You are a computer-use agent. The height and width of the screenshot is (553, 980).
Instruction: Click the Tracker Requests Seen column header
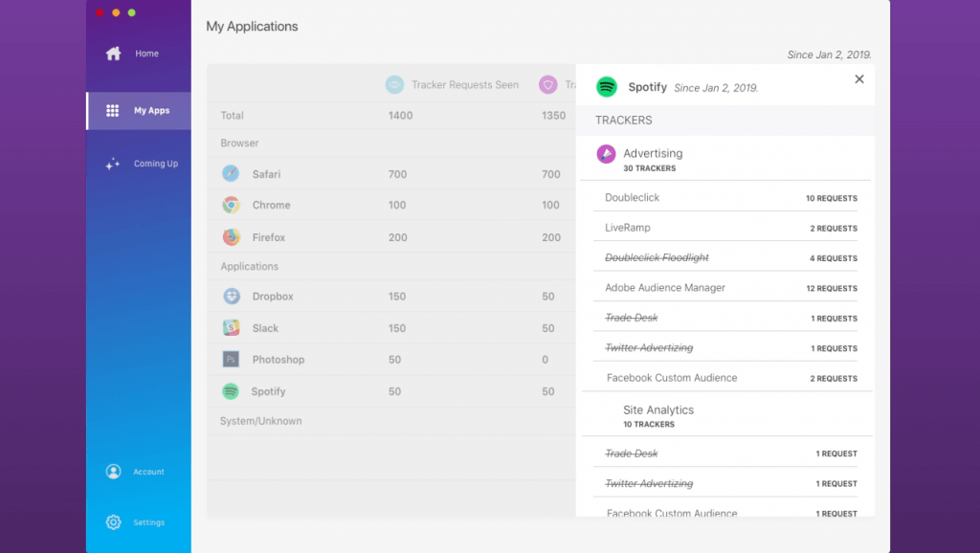[x=465, y=84]
